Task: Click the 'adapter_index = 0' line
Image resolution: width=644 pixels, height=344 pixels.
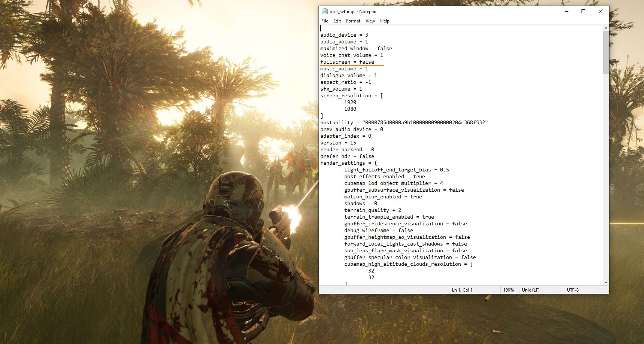Action: click(x=346, y=136)
